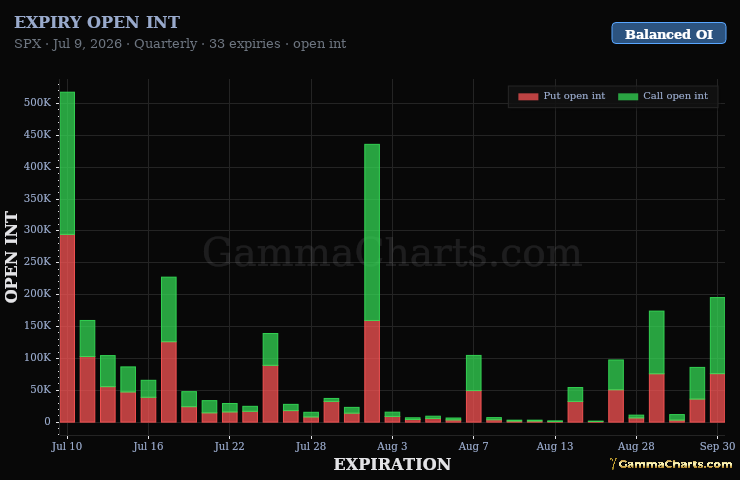Click the Jul 22 x-axis label

229,446
